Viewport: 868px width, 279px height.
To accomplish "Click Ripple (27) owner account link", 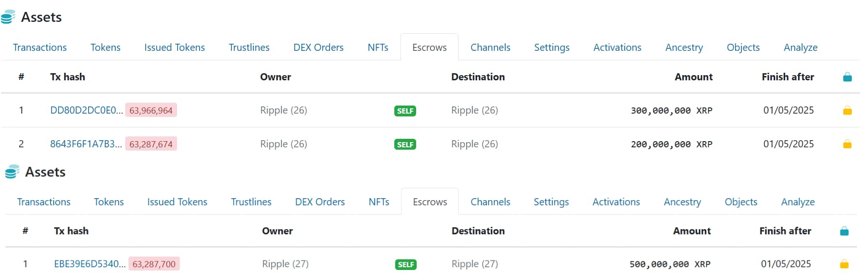I will click(x=285, y=264).
